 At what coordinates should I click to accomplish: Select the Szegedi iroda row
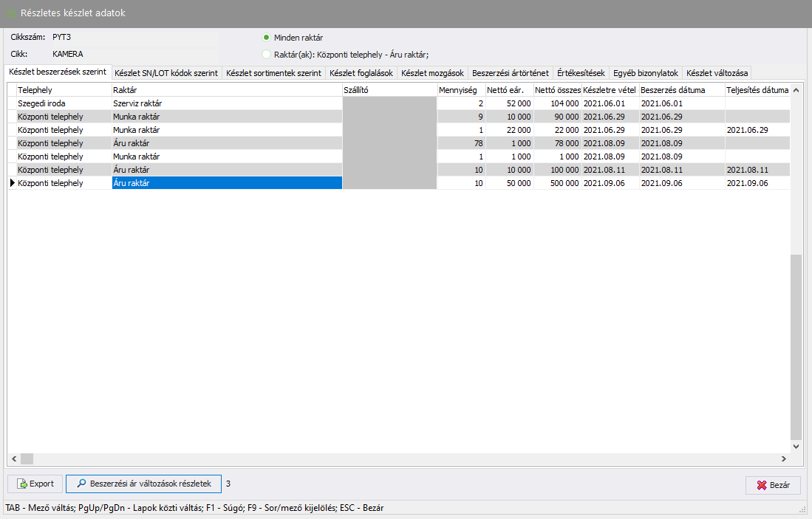coord(63,103)
